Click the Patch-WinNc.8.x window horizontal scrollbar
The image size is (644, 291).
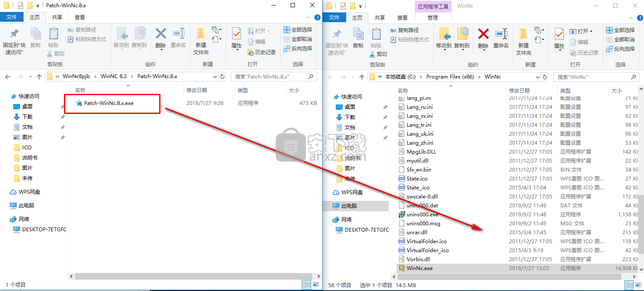coord(194,276)
